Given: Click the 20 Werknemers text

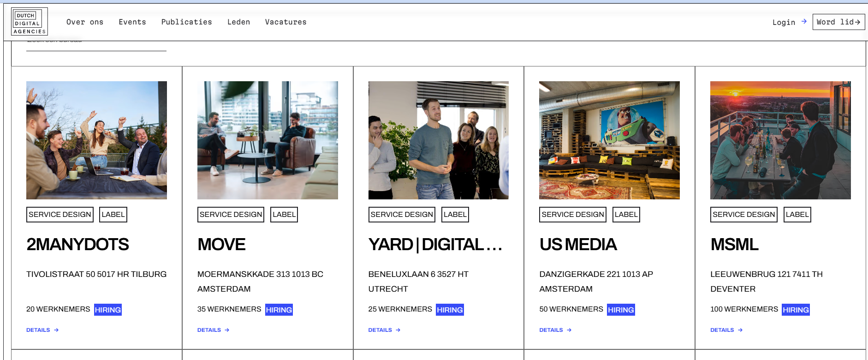Looking at the screenshot, I should [58, 309].
